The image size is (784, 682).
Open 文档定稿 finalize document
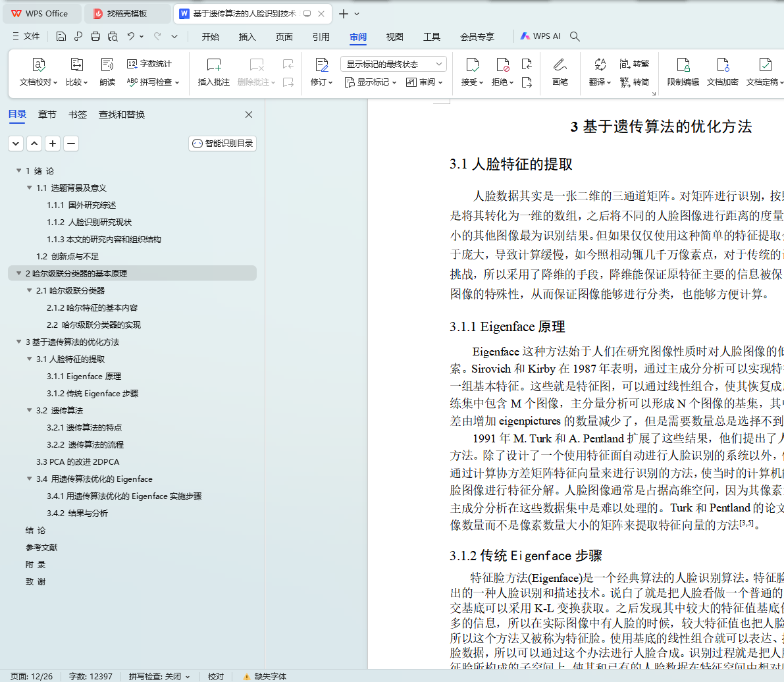(x=764, y=72)
